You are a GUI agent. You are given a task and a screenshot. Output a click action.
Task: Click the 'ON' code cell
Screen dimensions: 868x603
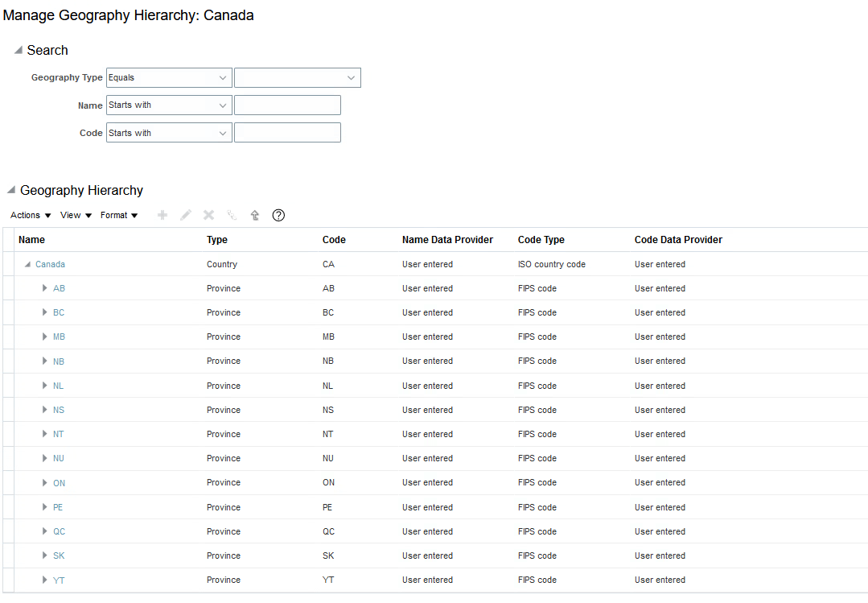tap(328, 483)
